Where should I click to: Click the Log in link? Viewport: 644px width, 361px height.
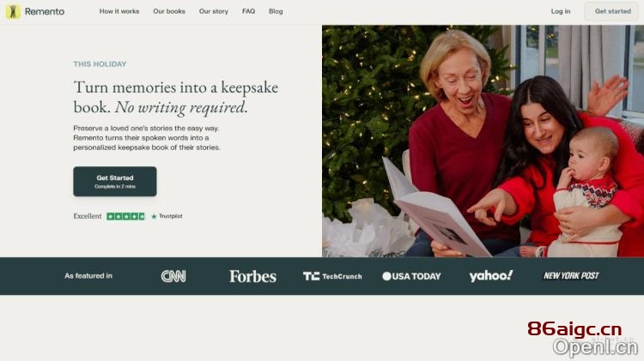tap(561, 11)
